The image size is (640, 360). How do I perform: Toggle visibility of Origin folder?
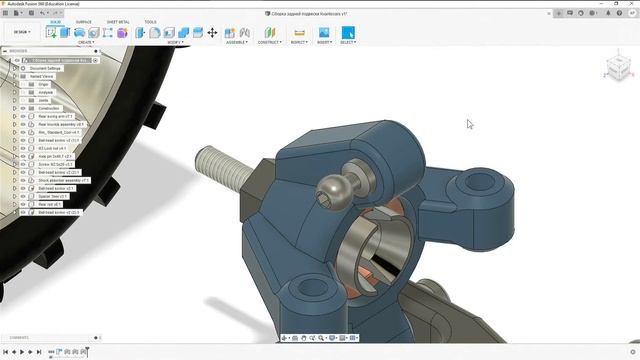23,84
